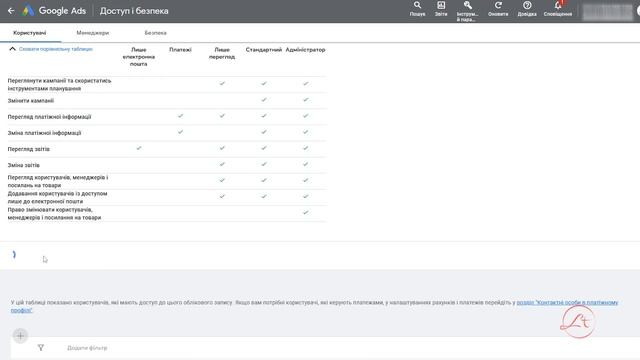Screen dimensions: 640x360
Task: Click 'Зміна платіжної інформації' row label
Action: coord(44,133)
